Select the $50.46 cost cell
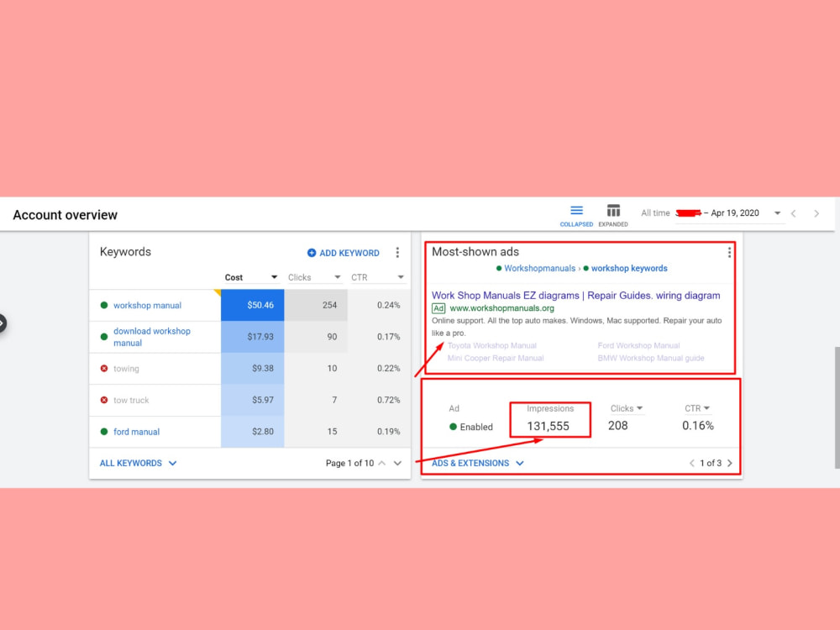840x630 pixels. pos(252,306)
